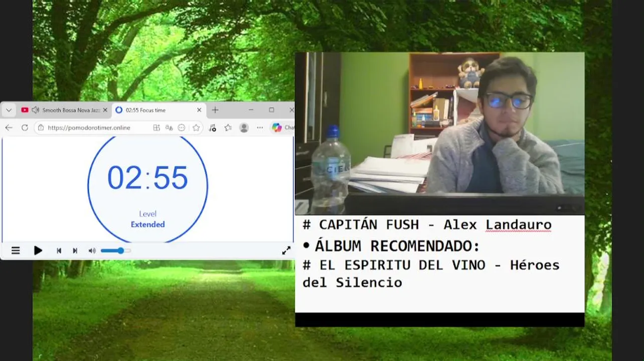This screenshot has height=361, width=644.
Task: Open the pomodoro timer hamburger menu
Action: pyautogui.click(x=16, y=251)
